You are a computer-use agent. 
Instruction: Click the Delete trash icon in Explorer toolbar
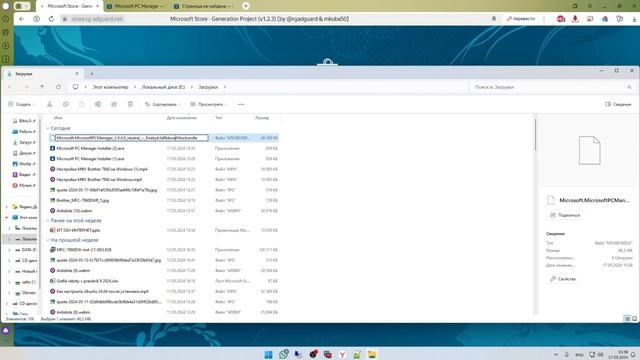click(130, 104)
